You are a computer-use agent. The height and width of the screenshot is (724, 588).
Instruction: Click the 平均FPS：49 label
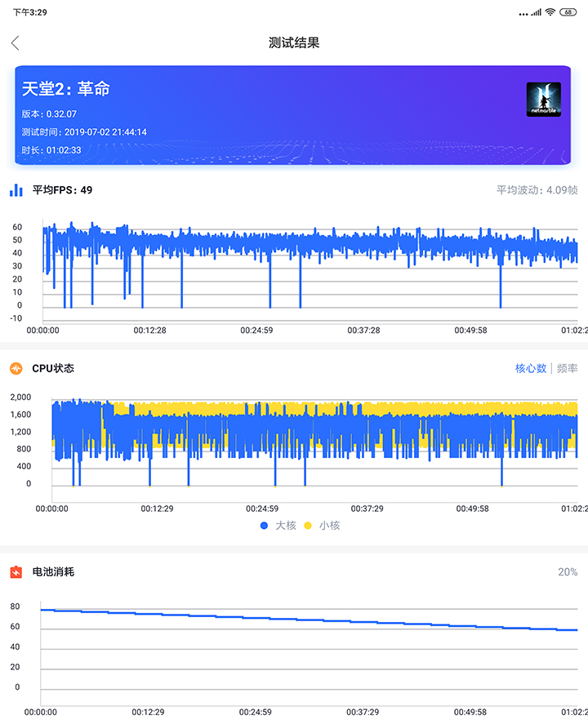coord(62,190)
